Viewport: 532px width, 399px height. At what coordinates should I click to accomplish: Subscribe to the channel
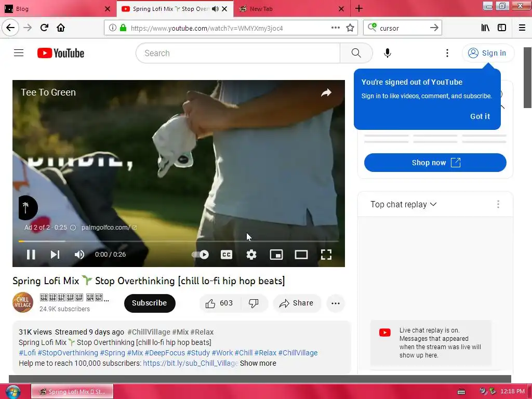150,303
